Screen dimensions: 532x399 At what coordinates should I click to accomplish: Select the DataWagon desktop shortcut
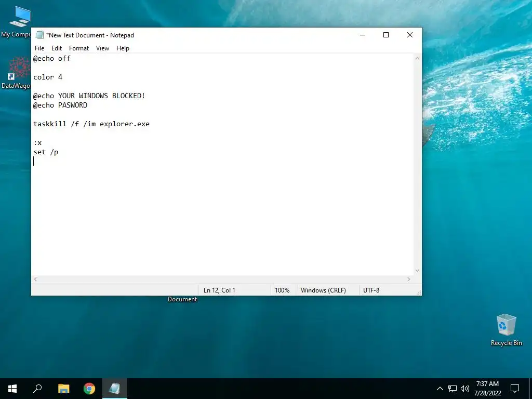tap(16, 74)
